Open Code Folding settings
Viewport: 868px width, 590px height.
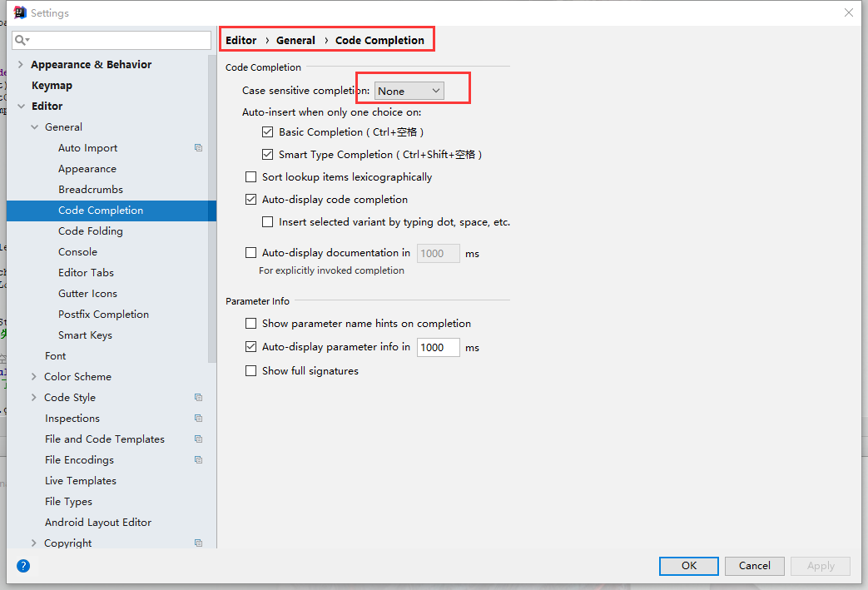(x=91, y=231)
